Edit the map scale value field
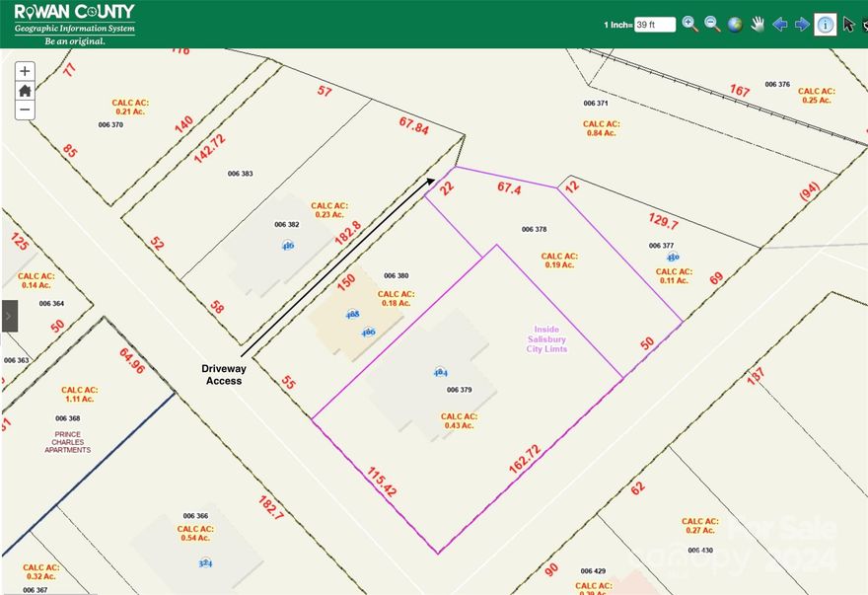 [x=656, y=24]
